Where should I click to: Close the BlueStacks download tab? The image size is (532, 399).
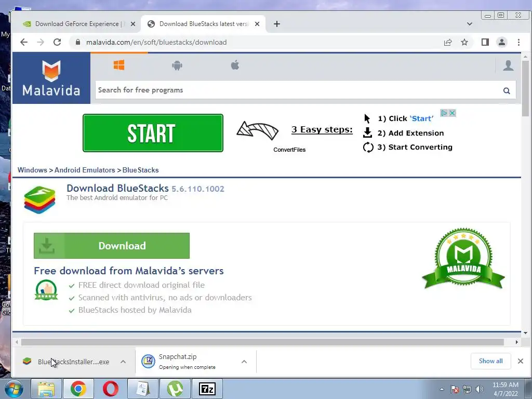257,24
